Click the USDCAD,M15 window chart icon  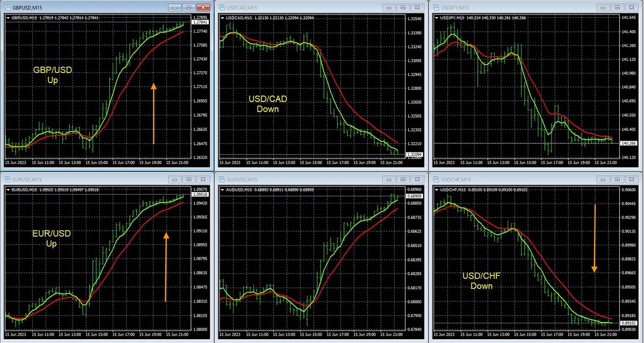point(221,8)
